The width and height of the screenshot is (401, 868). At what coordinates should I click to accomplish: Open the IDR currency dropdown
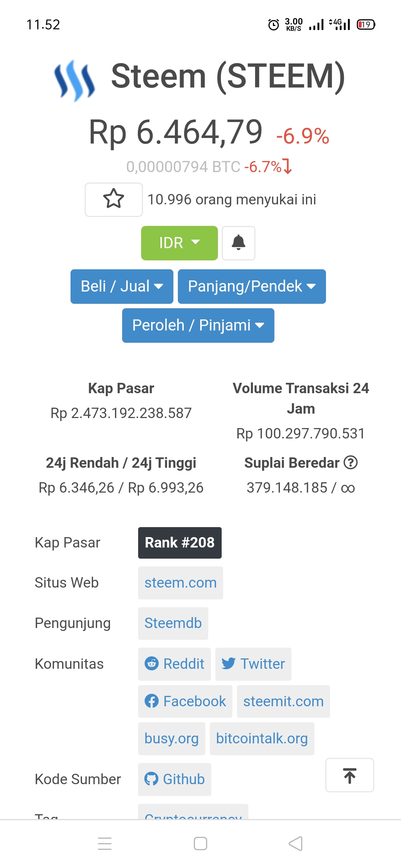(x=179, y=243)
